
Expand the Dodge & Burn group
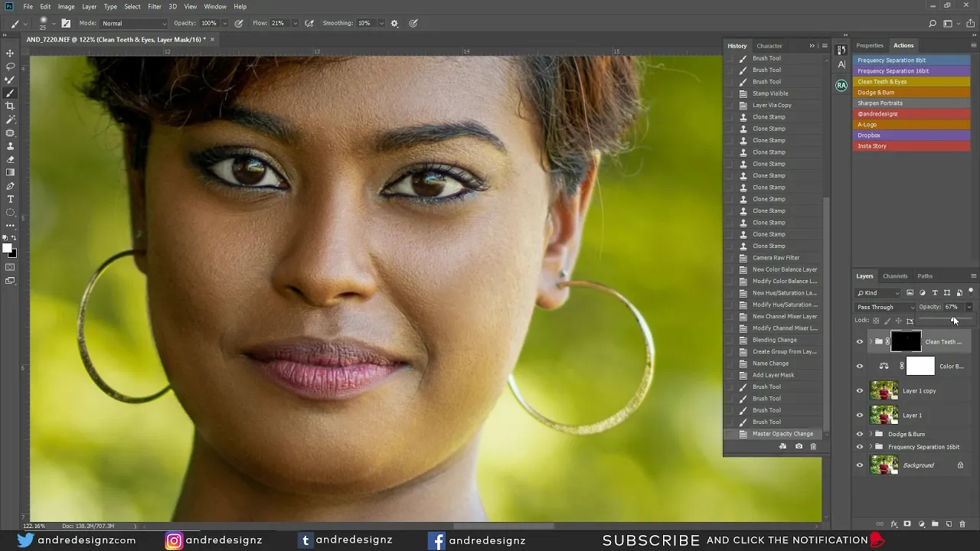pos(871,434)
